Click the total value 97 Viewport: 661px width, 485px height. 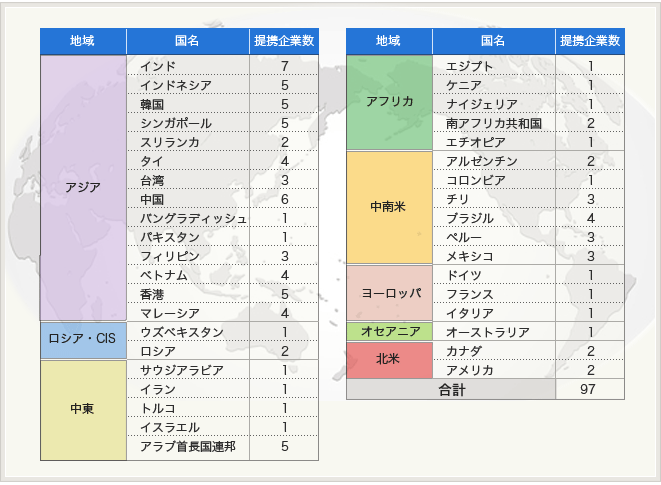coord(590,390)
